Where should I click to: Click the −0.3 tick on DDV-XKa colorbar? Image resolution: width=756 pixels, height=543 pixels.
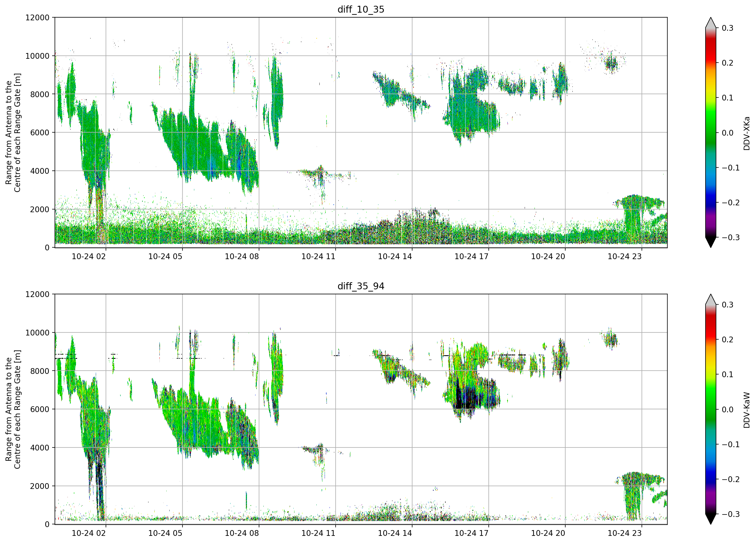click(x=731, y=237)
